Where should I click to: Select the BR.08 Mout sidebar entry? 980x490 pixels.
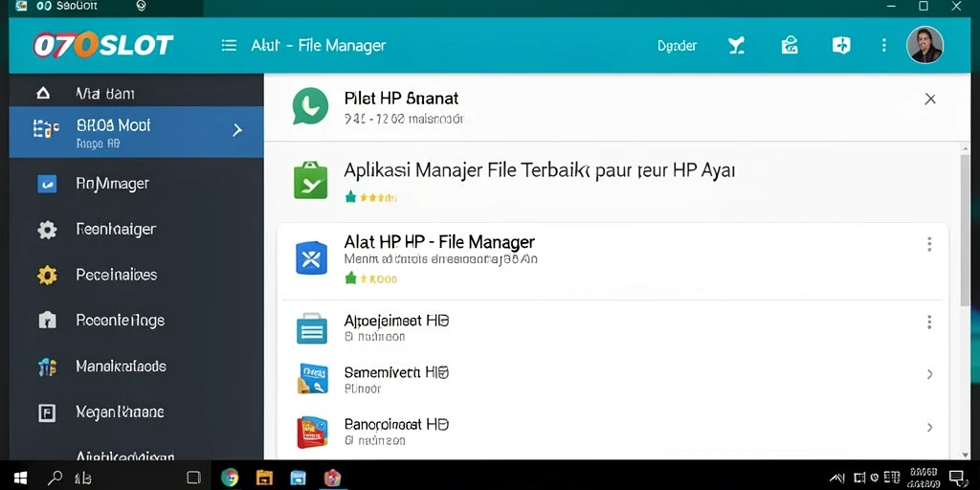[136, 132]
